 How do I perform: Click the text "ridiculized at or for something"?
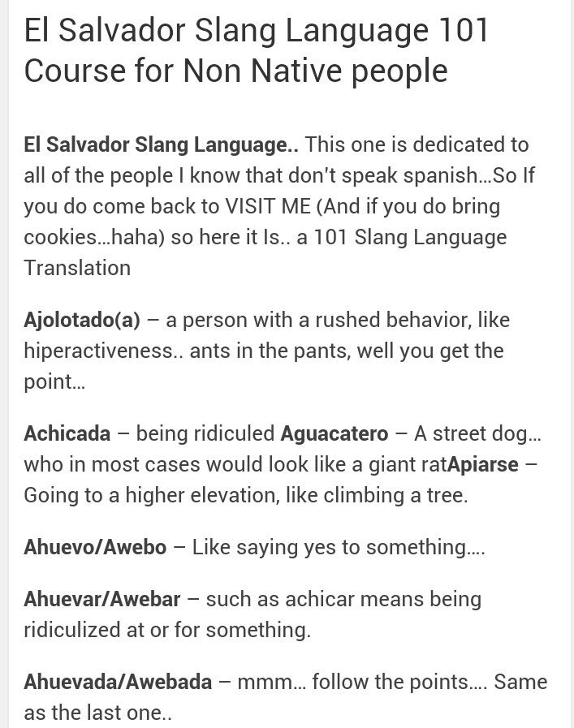point(166,630)
